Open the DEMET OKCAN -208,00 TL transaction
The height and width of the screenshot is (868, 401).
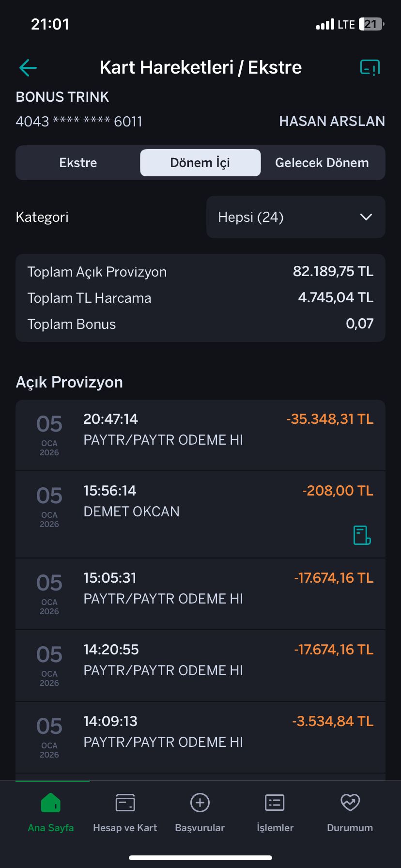[x=200, y=514]
